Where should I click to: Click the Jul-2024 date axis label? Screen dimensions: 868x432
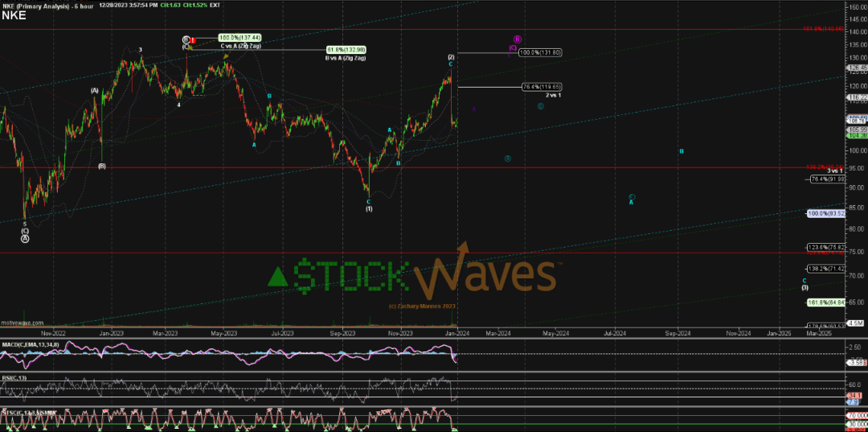[x=615, y=333]
